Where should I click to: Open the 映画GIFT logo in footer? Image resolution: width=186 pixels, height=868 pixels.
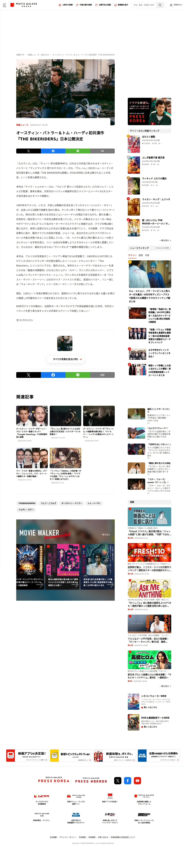(76, 814)
